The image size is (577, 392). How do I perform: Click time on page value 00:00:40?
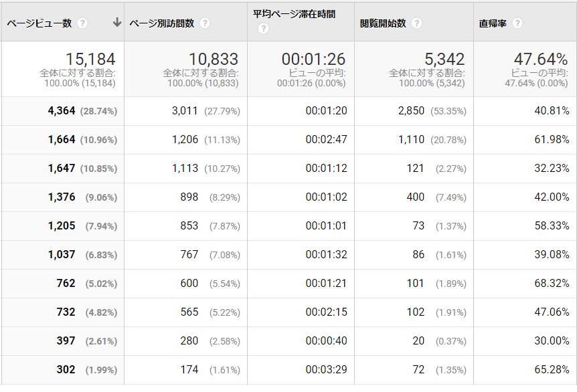(x=327, y=341)
